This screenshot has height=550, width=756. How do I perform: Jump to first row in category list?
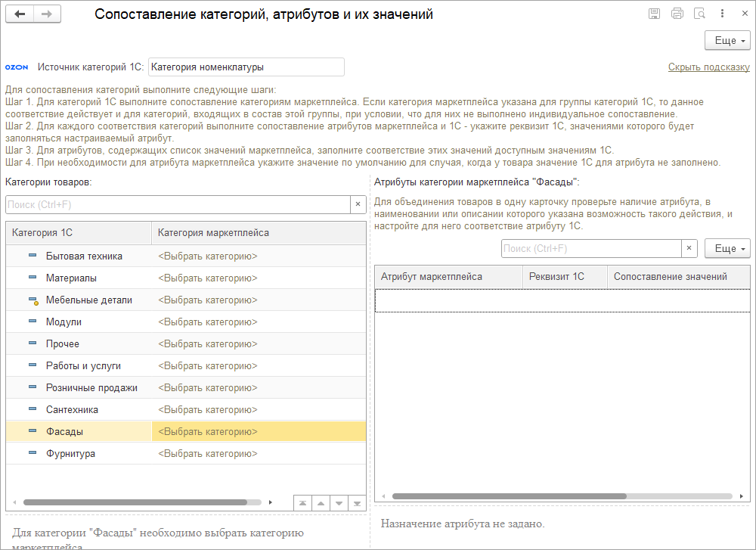point(302,502)
